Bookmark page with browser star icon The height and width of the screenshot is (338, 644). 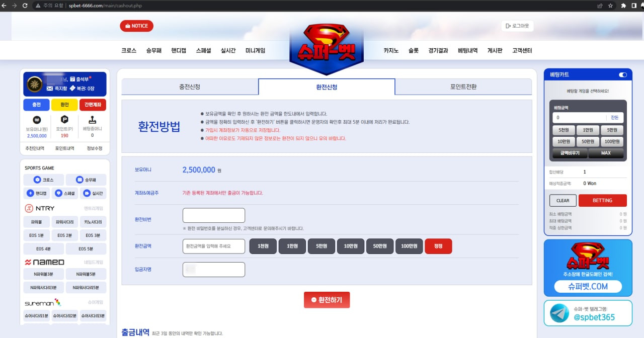click(x=610, y=6)
